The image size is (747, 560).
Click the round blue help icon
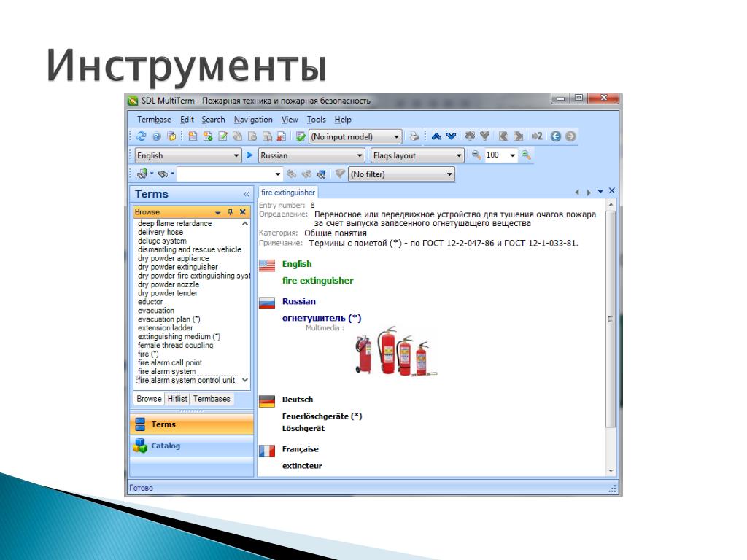click(156, 136)
